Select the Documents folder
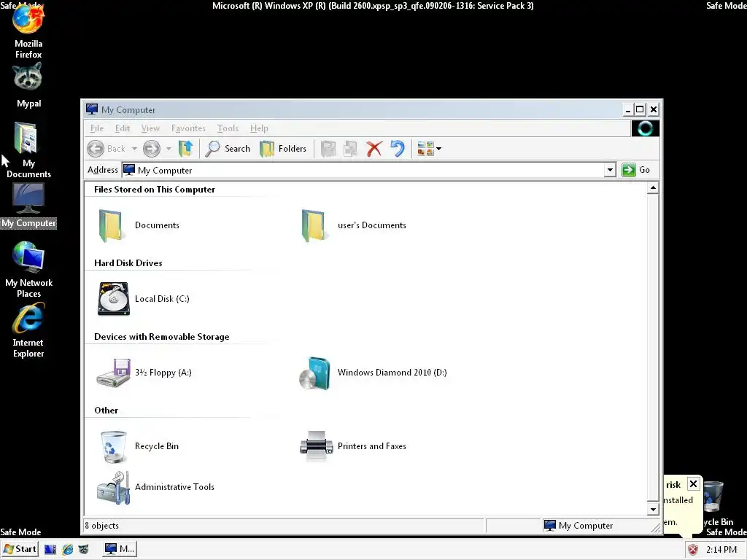 pyautogui.click(x=138, y=225)
